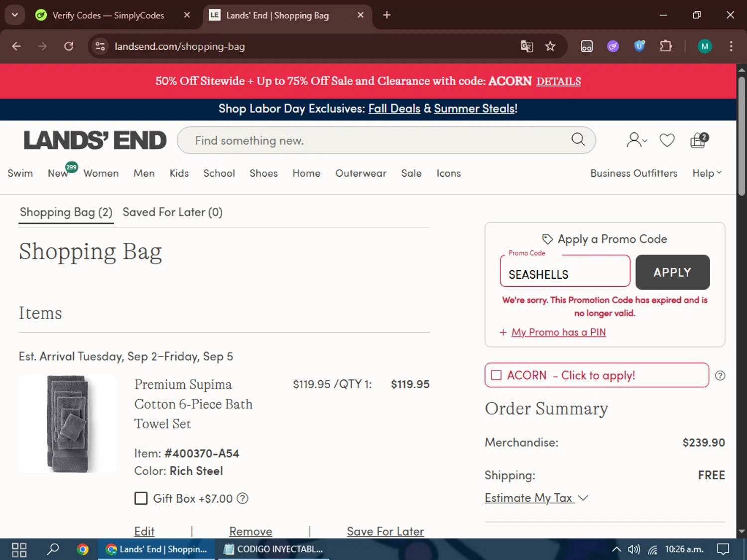Bookmark this page with the star

(550, 46)
